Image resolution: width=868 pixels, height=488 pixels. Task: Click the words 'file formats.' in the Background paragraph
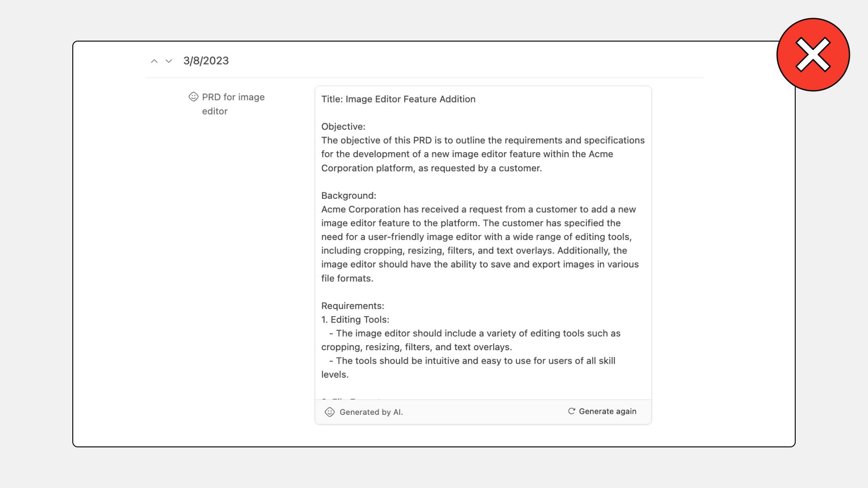click(347, 279)
